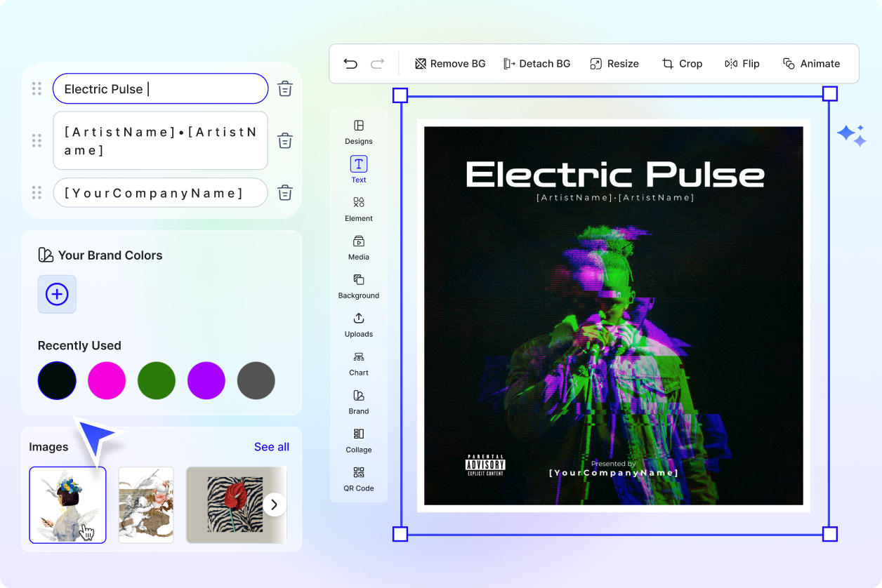The height and width of the screenshot is (588, 882).
Task: Delete the ArtistName text row
Action: (284, 140)
